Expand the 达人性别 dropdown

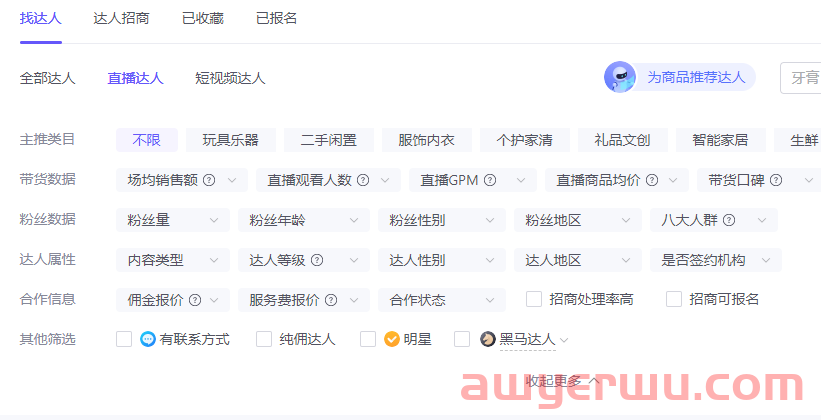[442, 260]
